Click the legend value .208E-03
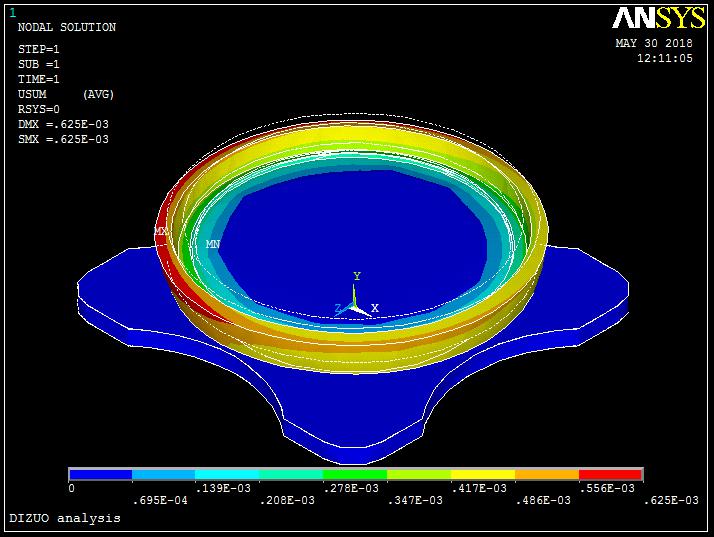Viewport: 714px width, 537px height. [x=287, y=501]
